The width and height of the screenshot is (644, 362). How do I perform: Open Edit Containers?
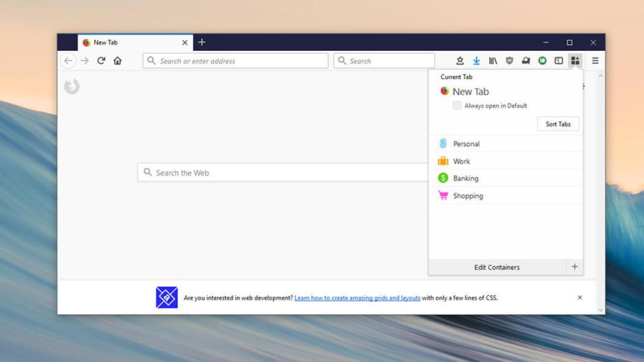[497, 266]
